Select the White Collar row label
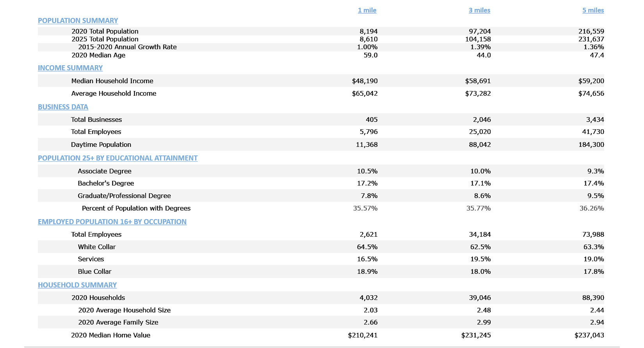Viewport: 644px width, 348px height. 96,247
